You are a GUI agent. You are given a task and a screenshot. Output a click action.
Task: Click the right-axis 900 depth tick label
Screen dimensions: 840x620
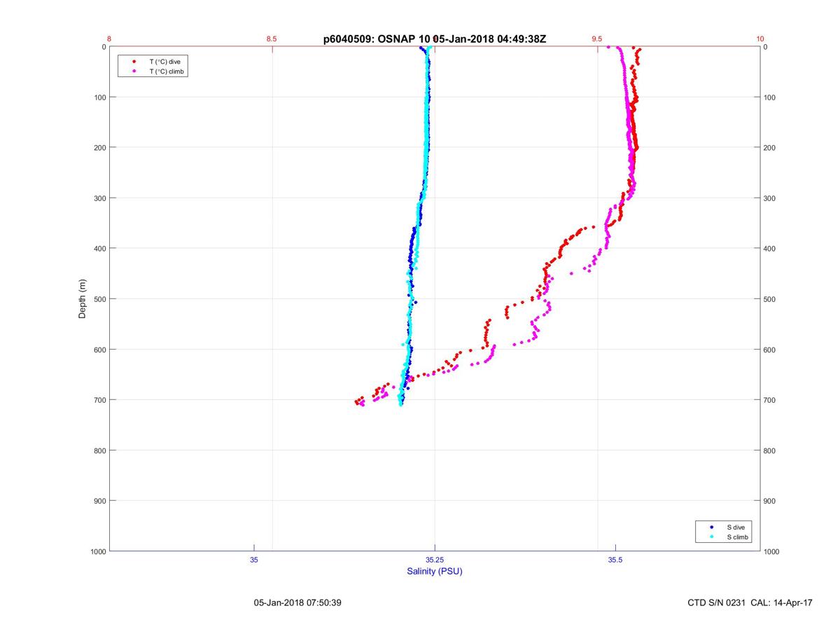pos(770,501)
